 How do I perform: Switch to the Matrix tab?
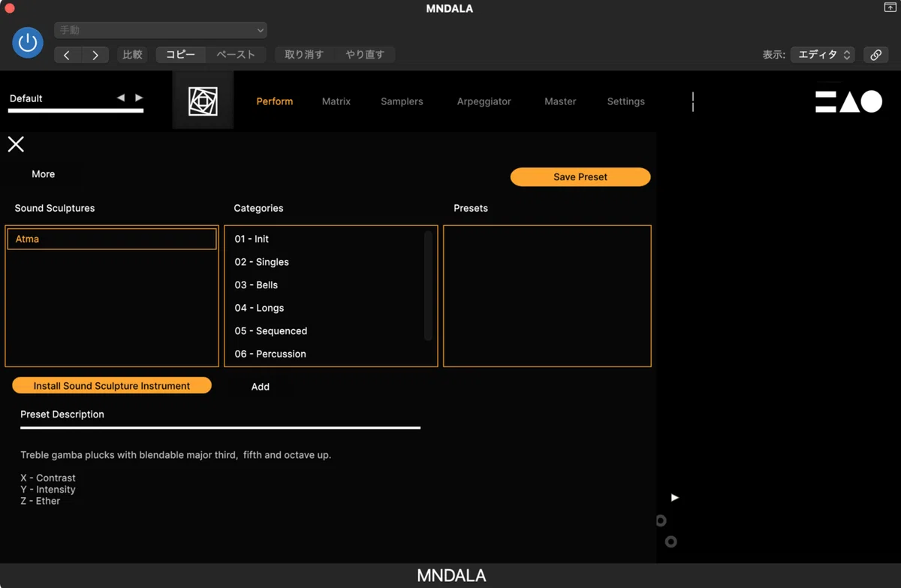336,101
